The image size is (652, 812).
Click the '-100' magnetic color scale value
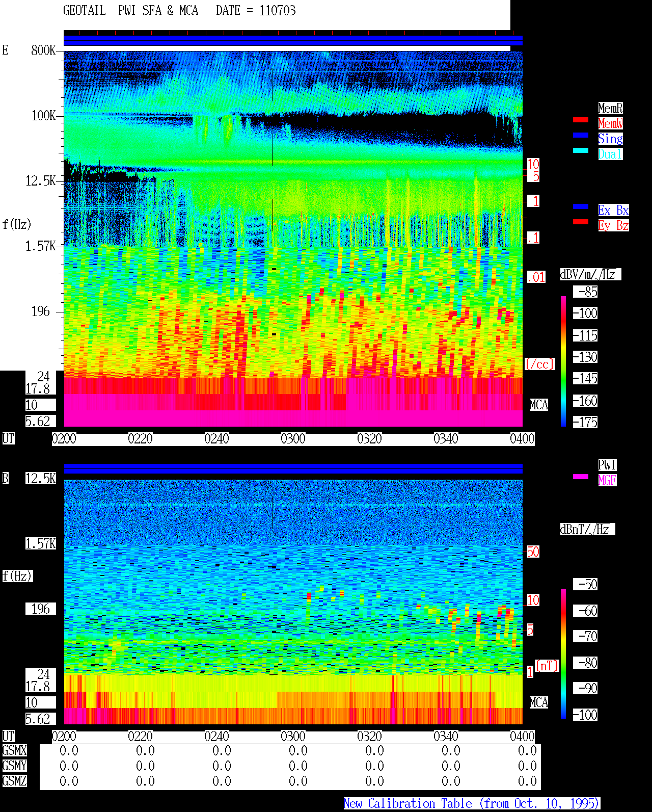pyautogui.click(x=585, y=715)
